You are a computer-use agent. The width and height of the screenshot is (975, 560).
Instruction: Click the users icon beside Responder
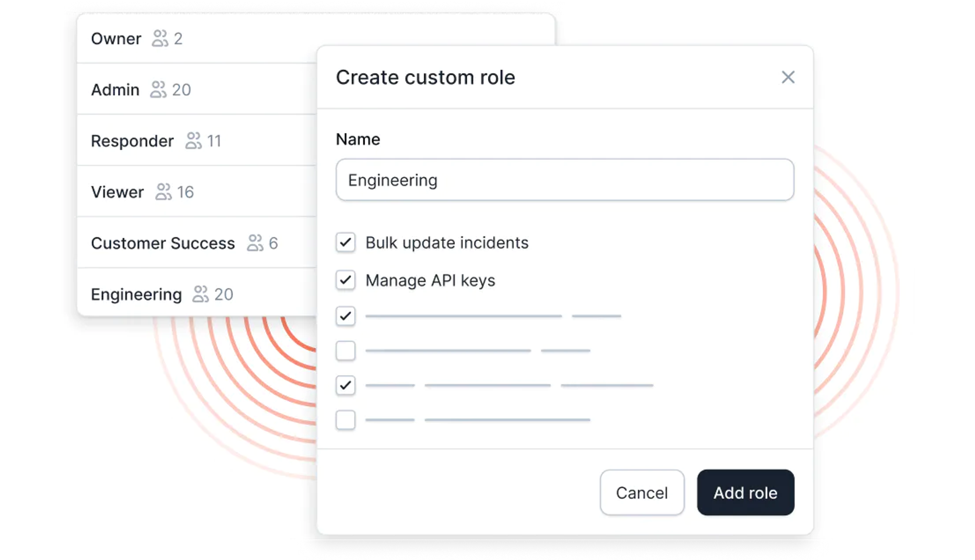193,141
